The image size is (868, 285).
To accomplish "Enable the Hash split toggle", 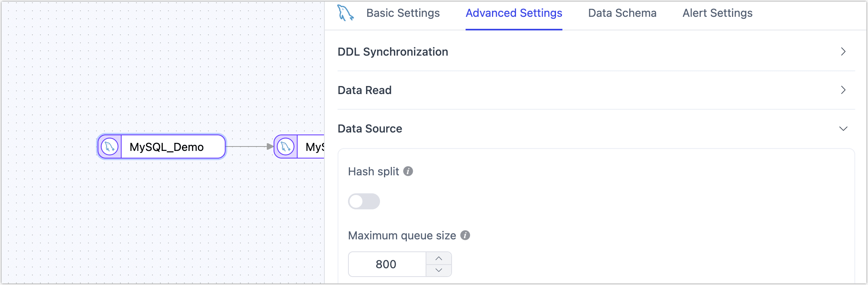I will [364, 201].
